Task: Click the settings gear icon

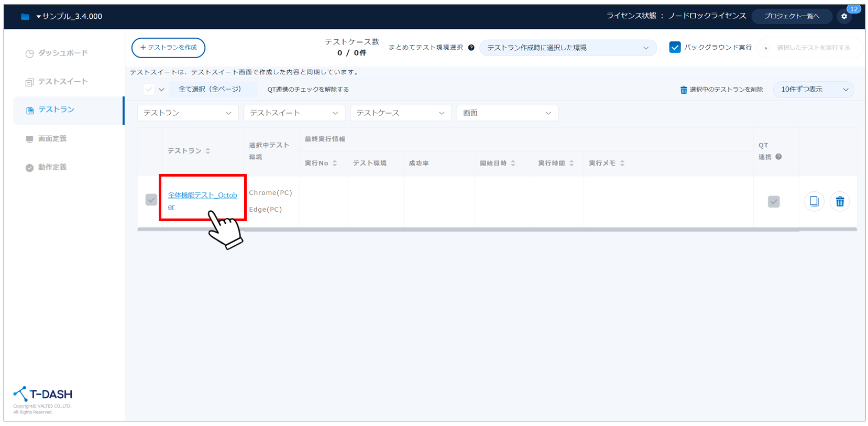Action: (844, 16)
